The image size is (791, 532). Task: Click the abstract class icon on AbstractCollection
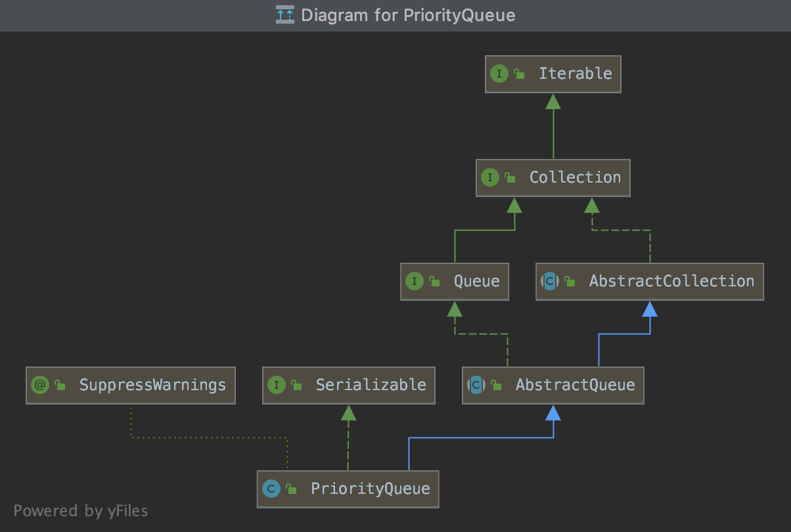pos(549,281)
